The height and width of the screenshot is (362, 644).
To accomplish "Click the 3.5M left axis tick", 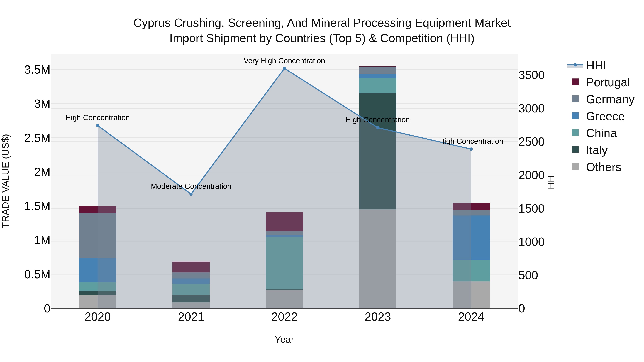I will (37, 70).
